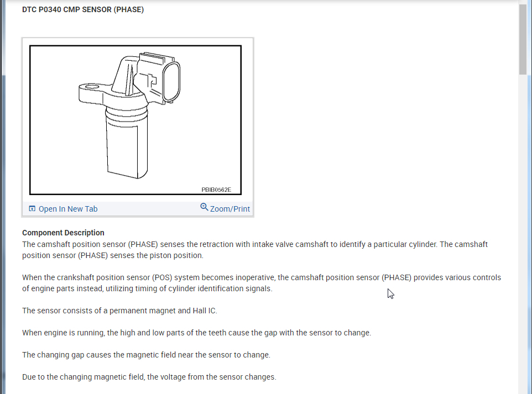This screenshot has width=532, height=394.
Task: Click the paragraph about crankshaft position sensor (POS)
Action: (x=262, y=283)
